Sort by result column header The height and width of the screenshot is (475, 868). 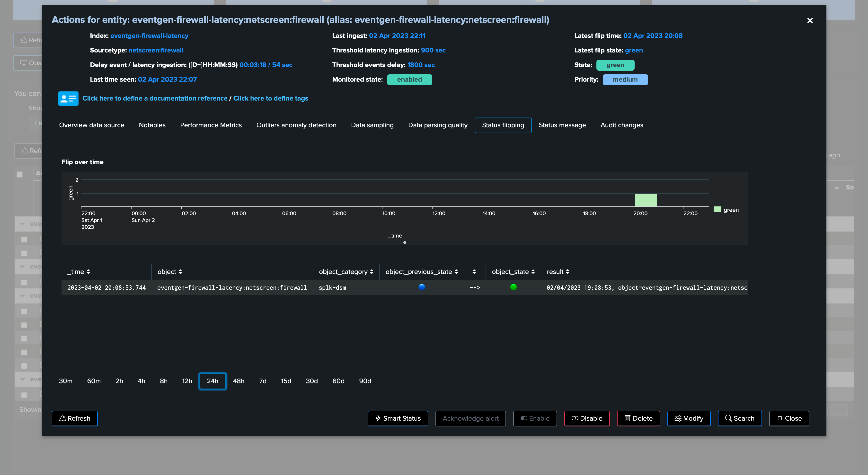(x=558, y=272)
